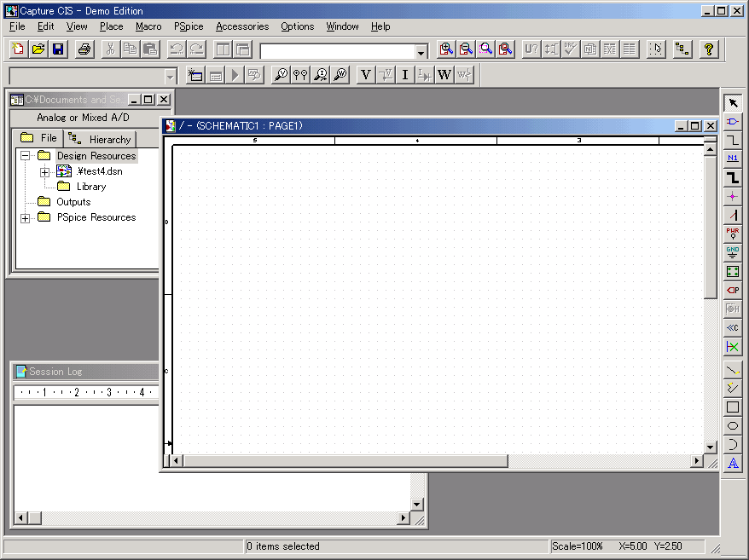Click the schematic horizontal scrollbar thumb
749x560 pixels.
point(345,461)
